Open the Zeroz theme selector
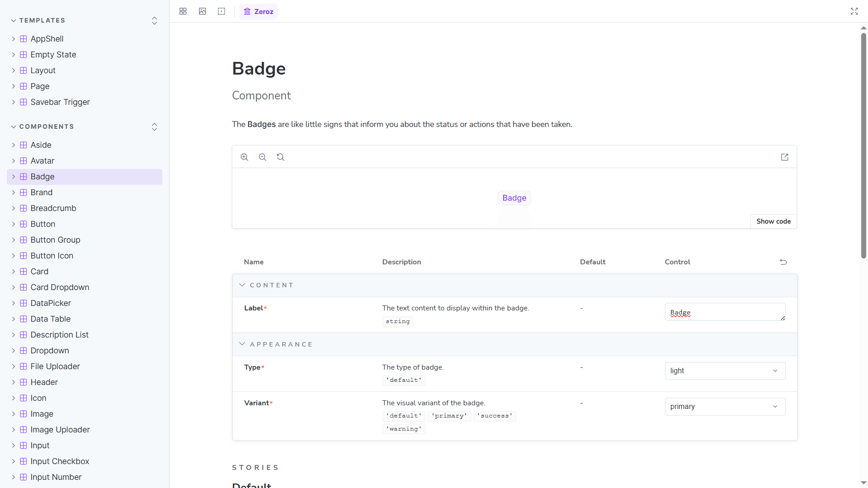 (259, 11)
